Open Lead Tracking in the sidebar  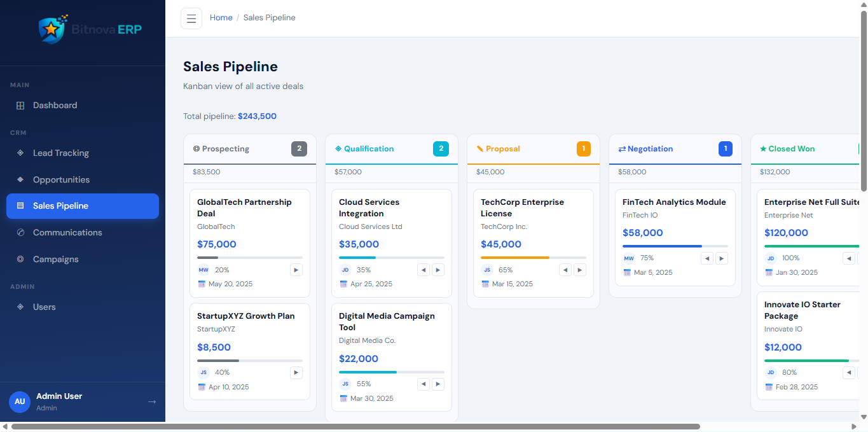click(60, 153)
